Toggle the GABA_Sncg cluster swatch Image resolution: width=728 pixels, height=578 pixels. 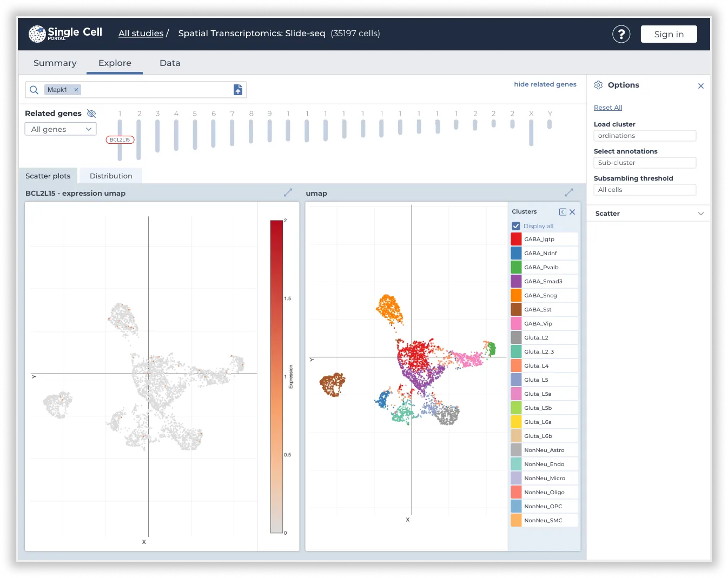click(x=516, y=295)
